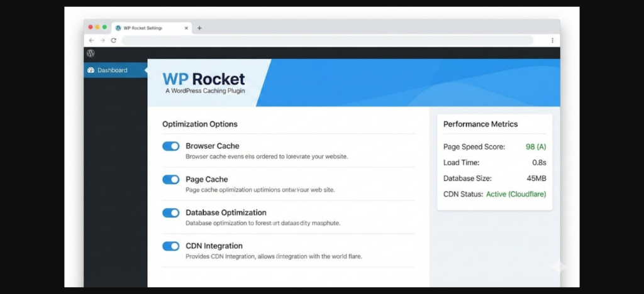Click Active (Cloudflare) CDN status
Viewport: 644px width, 294px height.
(516, 194)
